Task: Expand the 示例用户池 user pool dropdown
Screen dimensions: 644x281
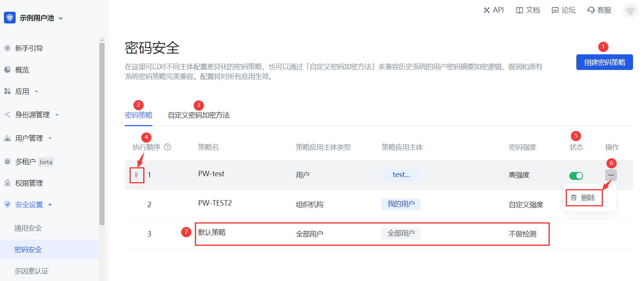Action: pyautogui.click(x=61, y=18)
